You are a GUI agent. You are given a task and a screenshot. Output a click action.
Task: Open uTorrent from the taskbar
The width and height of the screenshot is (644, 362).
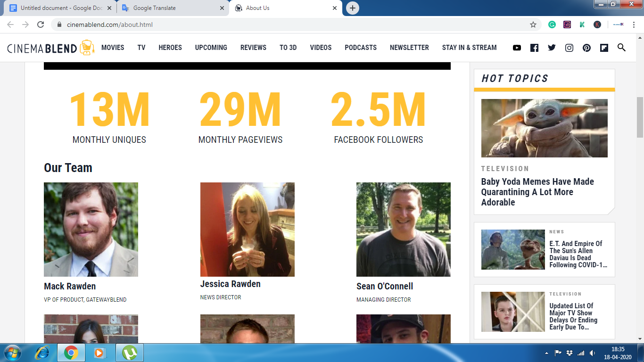(x=129, y=353)
